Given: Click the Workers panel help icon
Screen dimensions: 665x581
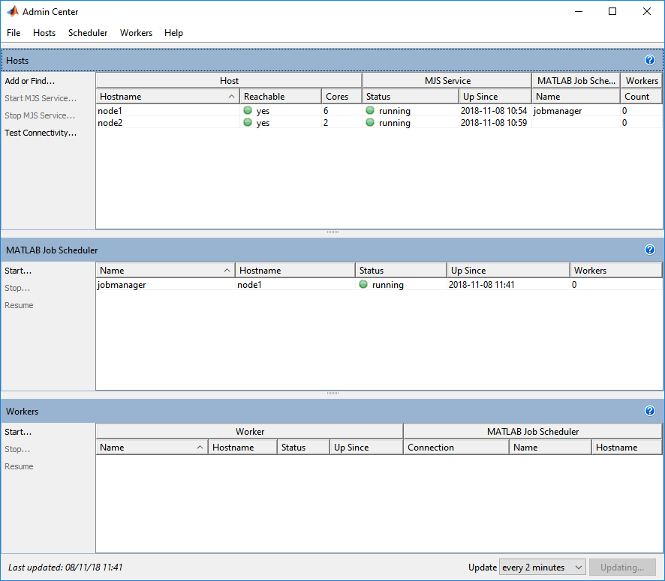Looking at the screenshot, I should click(649, 410).
